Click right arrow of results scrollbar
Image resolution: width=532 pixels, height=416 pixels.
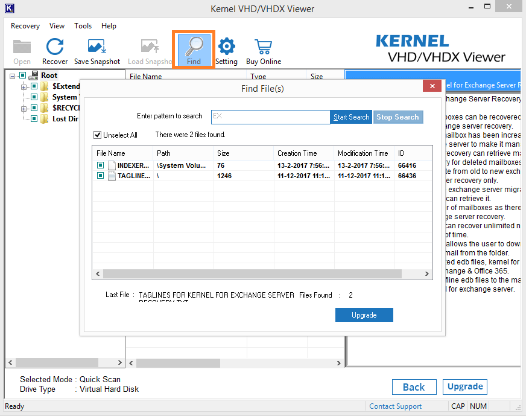click(x=427, y=274)
